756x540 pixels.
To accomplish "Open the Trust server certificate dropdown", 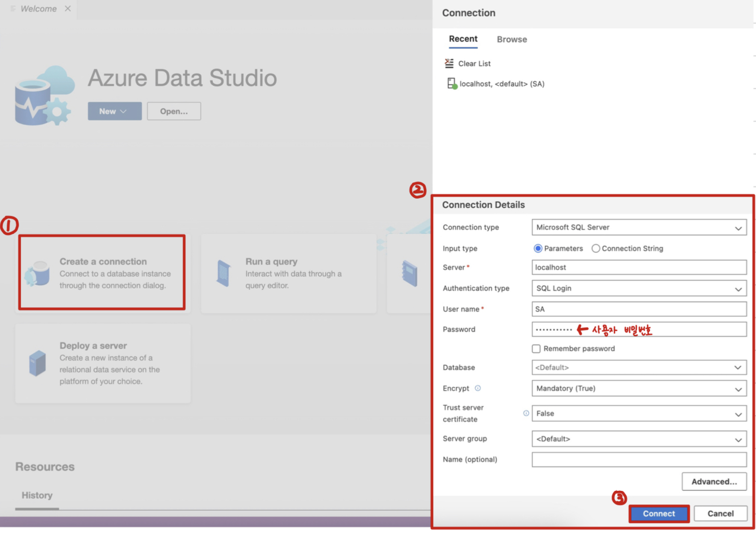I will (639, 414).
